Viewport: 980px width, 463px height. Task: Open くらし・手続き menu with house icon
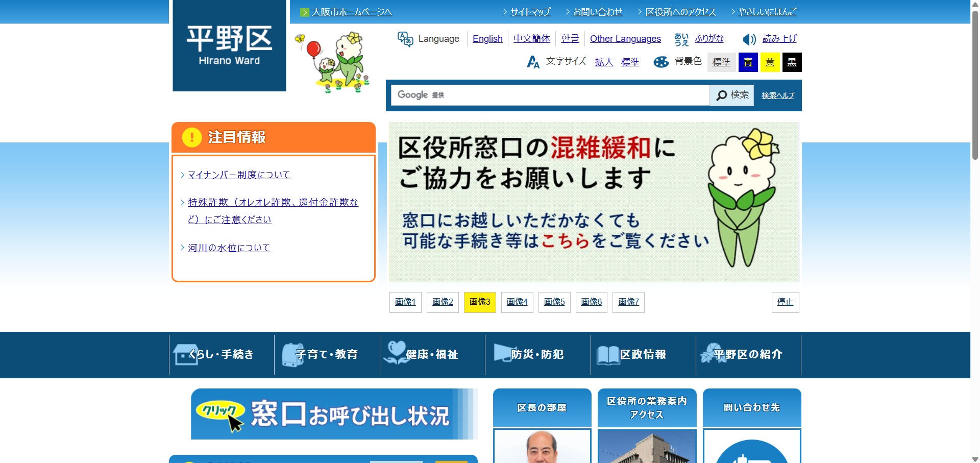[222, 354]
